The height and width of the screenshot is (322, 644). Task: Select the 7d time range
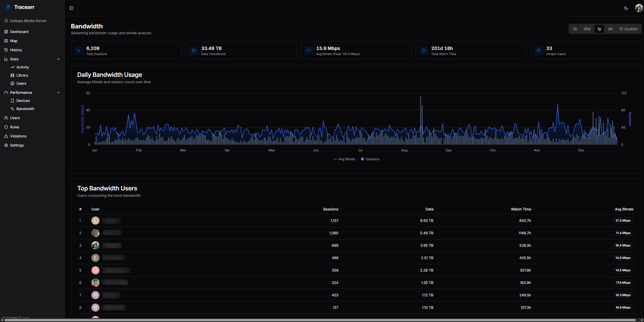coord(575,29)
